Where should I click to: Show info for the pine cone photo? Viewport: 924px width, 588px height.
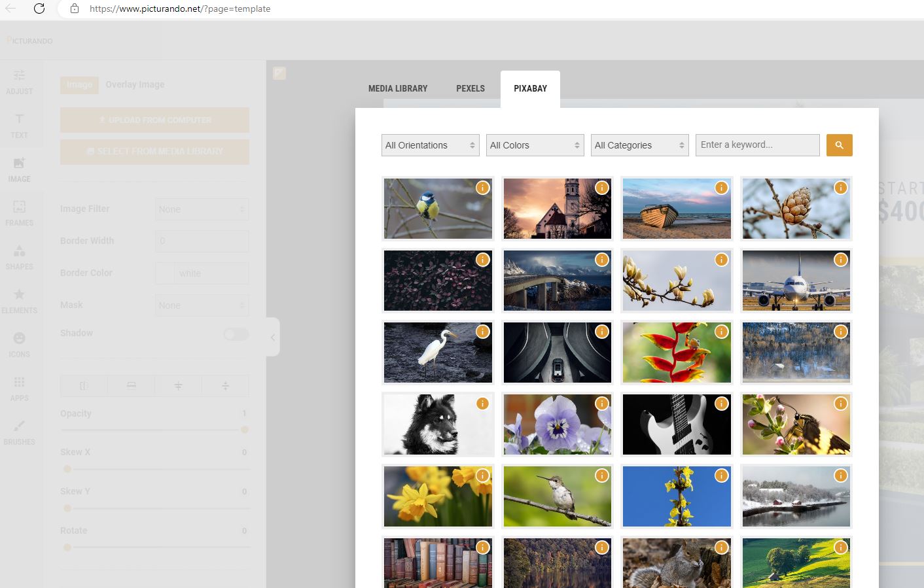pos(841,188)
